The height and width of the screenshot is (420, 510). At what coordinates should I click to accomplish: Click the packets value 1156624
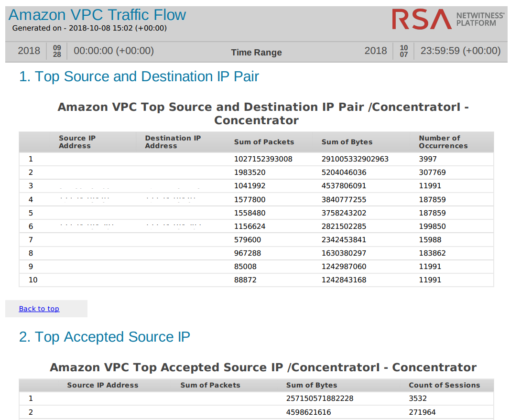click(250, 226)
